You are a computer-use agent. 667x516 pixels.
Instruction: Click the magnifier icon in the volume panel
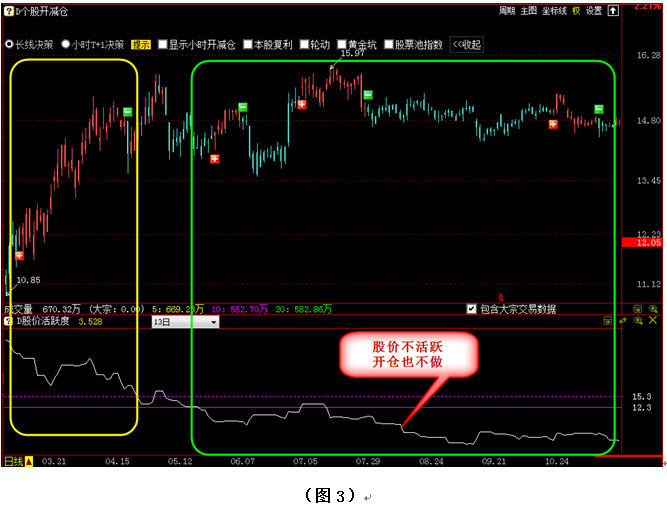click(x=653, y=310)
